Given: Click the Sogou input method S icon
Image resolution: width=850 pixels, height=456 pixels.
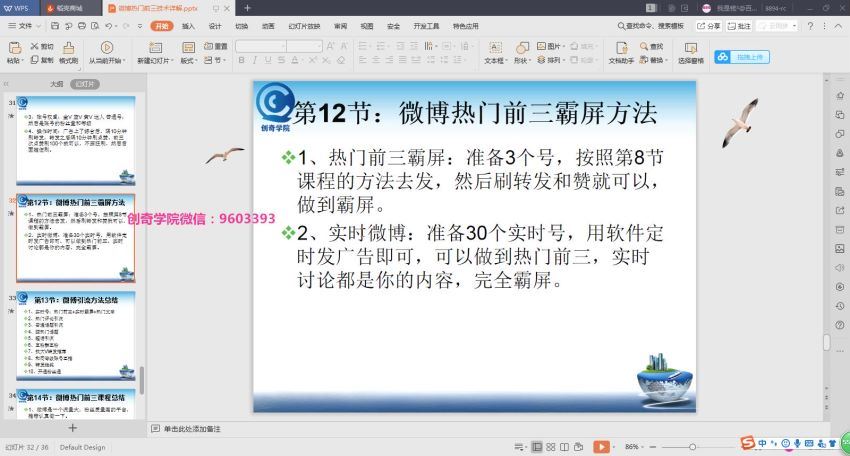Looking at the screenshot, I should click(x=748, y=443).
